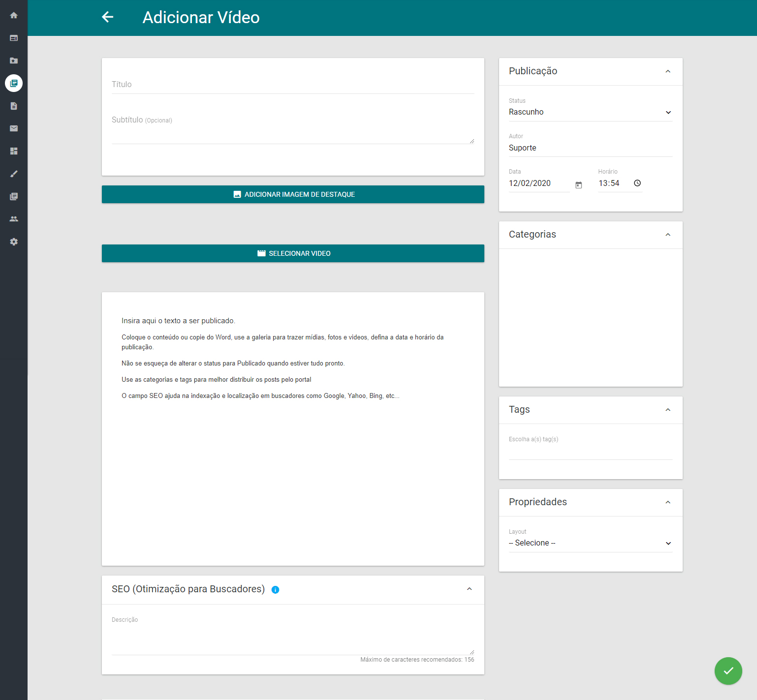Click 'O campo SEO ajuda na indexação' line
757x700 pixels.
point(260,396)
